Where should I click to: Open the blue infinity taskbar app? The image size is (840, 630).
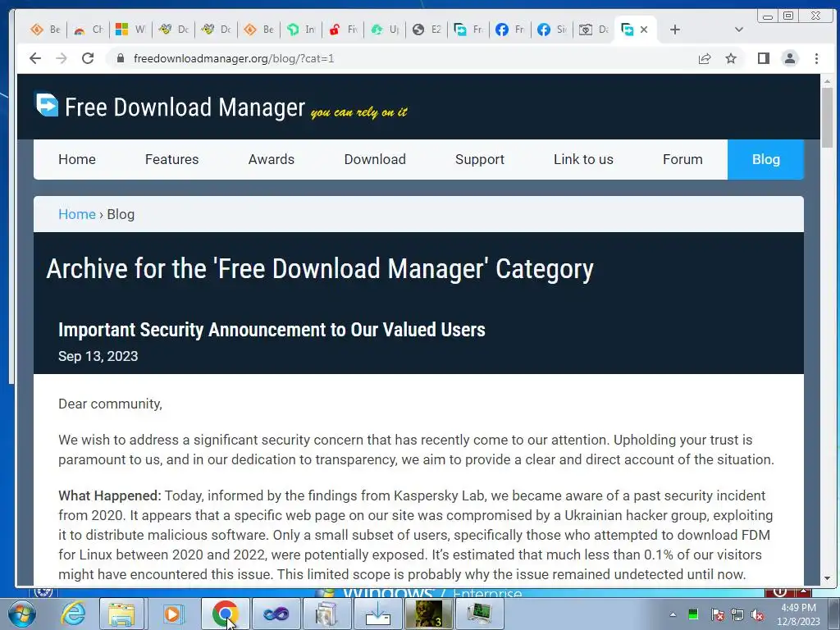(x=276, y=614)
